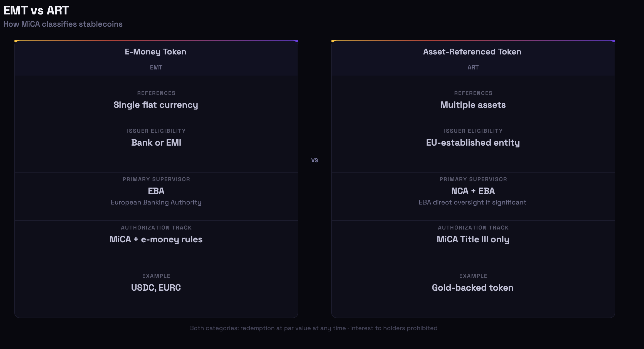Select 'EBA direct oversight if significant' note
The image size is (644, 349).
[x=472, y=202]
